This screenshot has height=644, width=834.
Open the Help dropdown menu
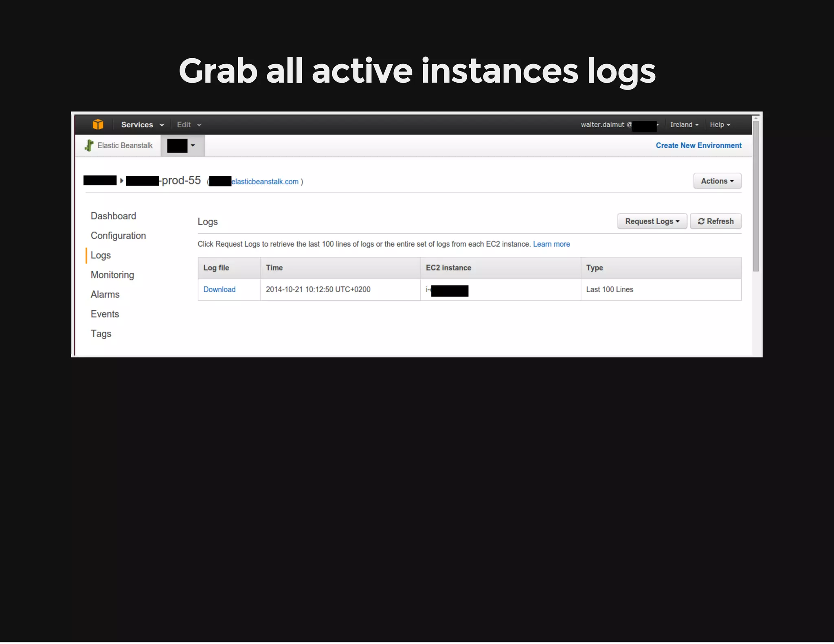pos(720,125)
